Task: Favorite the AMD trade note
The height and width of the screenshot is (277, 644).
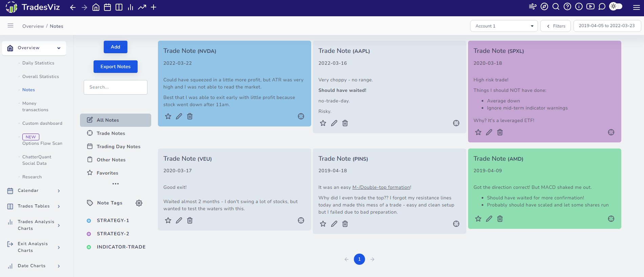Action: click(478, 219)
